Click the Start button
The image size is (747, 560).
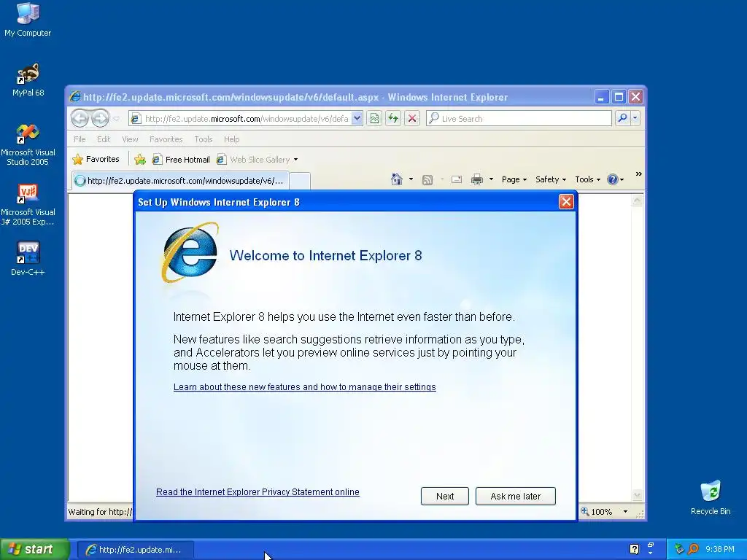tap(35, 550)
